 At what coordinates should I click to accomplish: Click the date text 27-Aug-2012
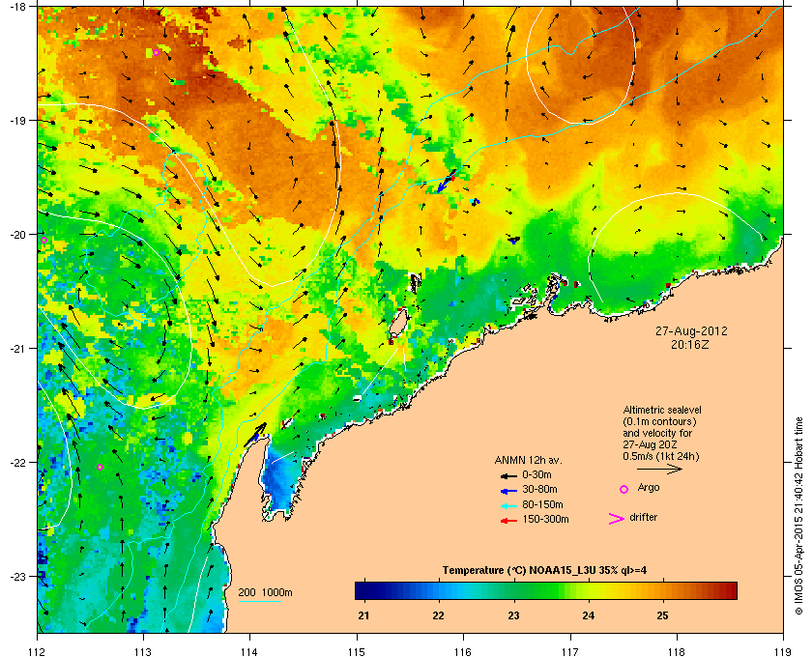691,330
